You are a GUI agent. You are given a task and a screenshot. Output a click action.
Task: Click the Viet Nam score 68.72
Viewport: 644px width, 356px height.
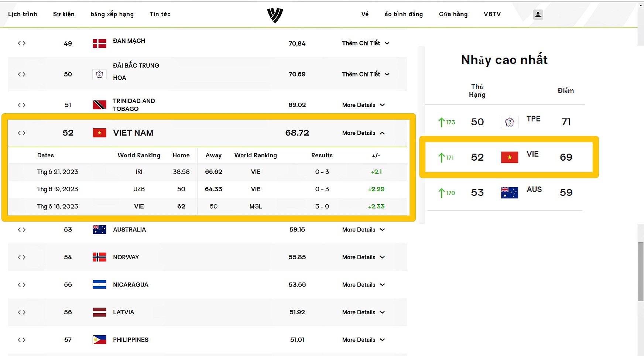[x=297, y=133]
